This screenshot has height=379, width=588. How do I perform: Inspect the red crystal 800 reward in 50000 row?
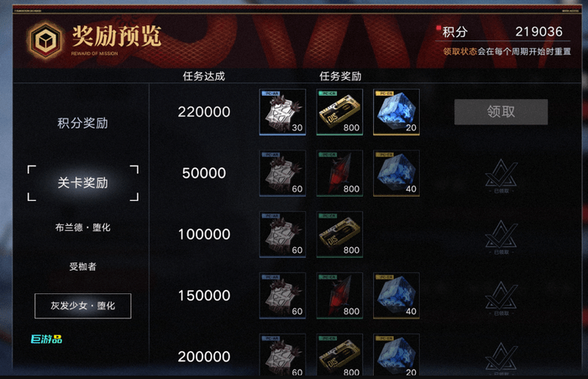click(x=339, y=173)
